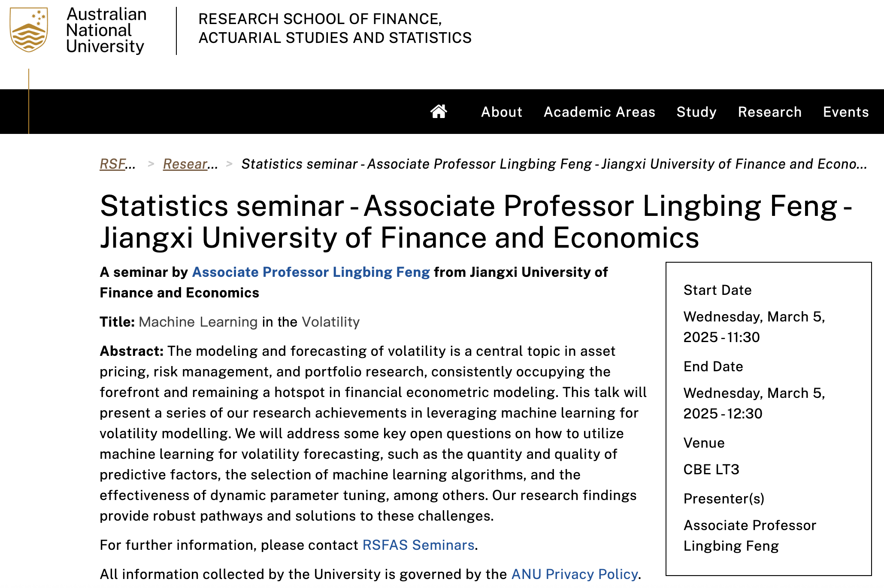Open the Research navigation item
The image size is (884, 588).
[x=769, y=112]
